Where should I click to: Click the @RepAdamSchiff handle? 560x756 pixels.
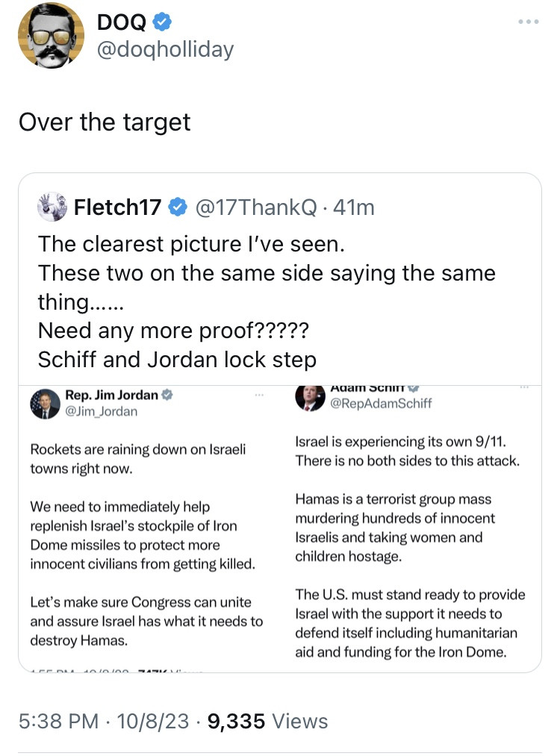(381, 404)
